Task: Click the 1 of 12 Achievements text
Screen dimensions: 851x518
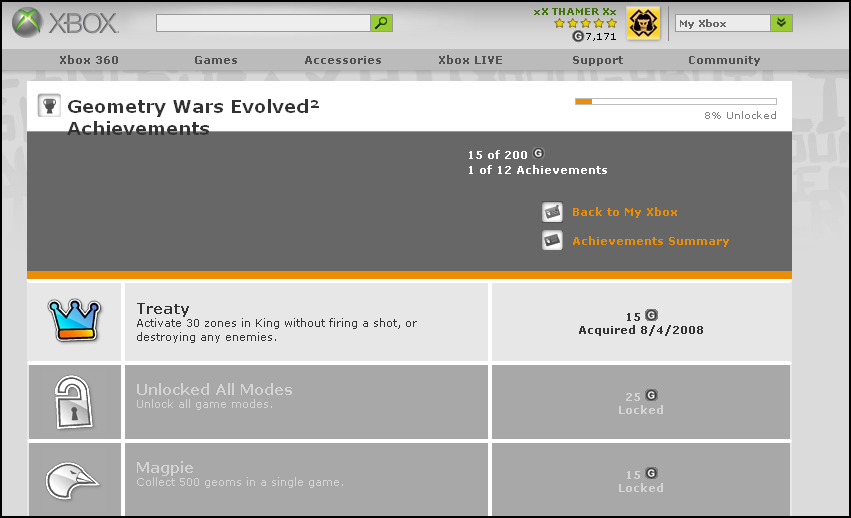Action: (537, 170)
